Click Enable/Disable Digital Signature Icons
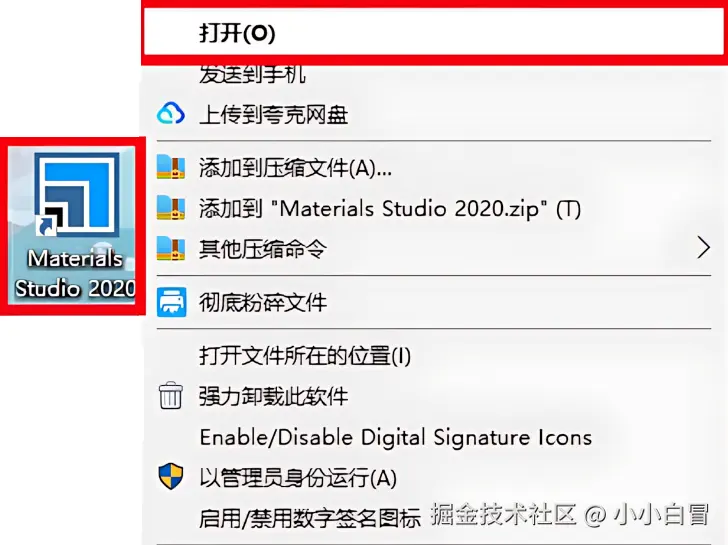 [x=434, y=437]
